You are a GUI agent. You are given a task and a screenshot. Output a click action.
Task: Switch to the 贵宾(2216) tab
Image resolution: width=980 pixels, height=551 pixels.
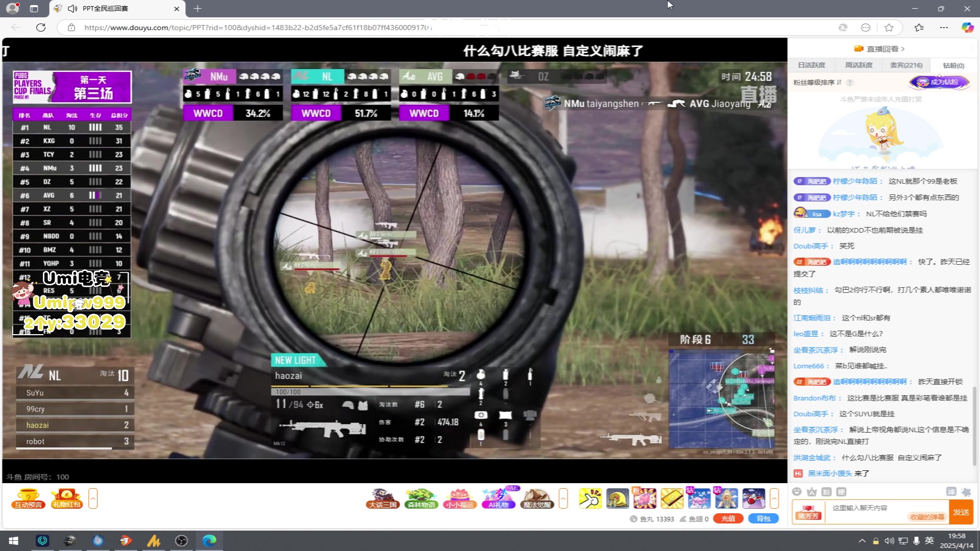[906, 65]
